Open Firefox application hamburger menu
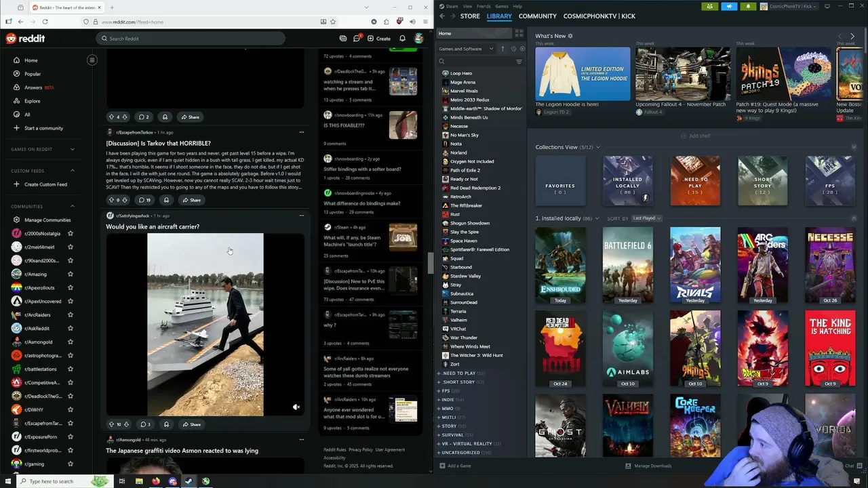The height and width of the screenshot is (488, 868). (x=425, y=22)
